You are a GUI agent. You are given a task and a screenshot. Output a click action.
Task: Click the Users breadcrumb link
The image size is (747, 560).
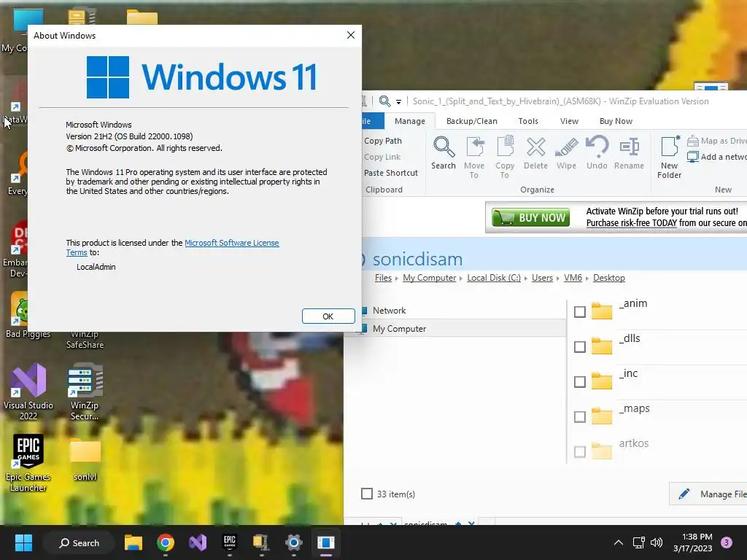(x=542, y=278)
